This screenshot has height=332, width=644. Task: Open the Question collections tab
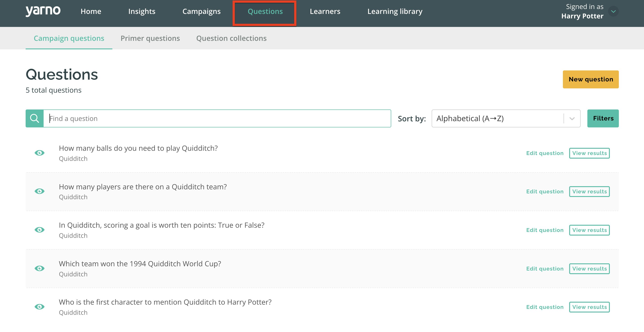[231, 38]
